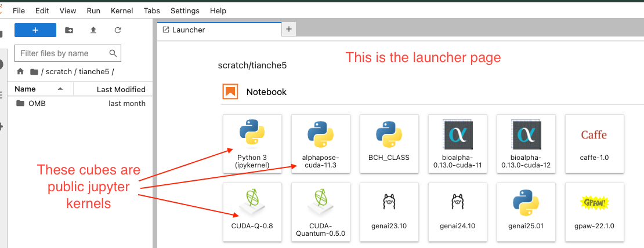Open the caffe-1.0 notebook kernel
Image resolution: width=644 pixels, height=248 pixels.
tap(594, 144)
